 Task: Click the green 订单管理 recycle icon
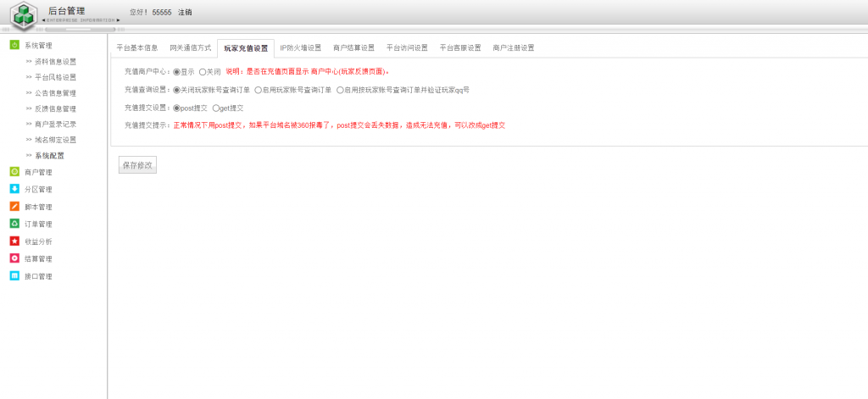pos(14,224)
